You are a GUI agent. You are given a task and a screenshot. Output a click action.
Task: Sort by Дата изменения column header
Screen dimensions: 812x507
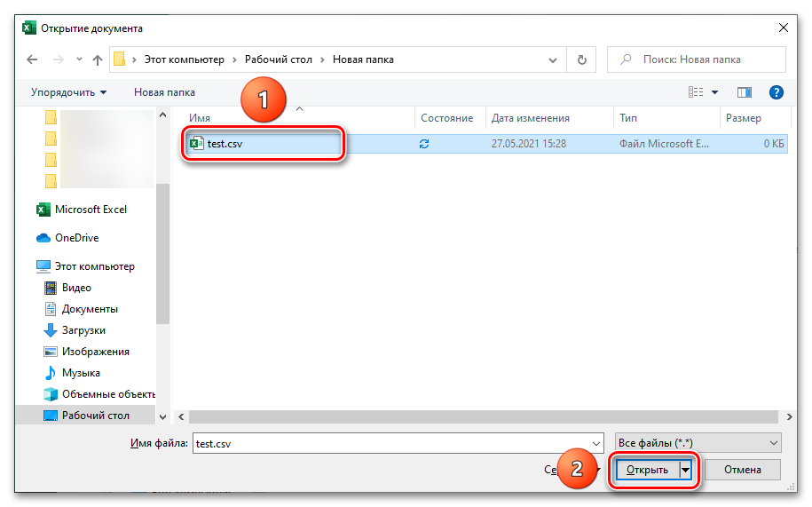click(x=531, y=118)
